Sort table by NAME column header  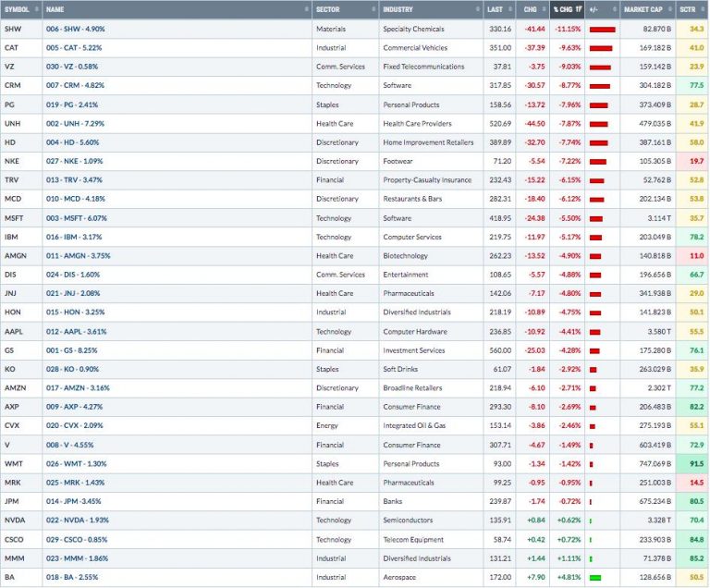pos(177,9)
